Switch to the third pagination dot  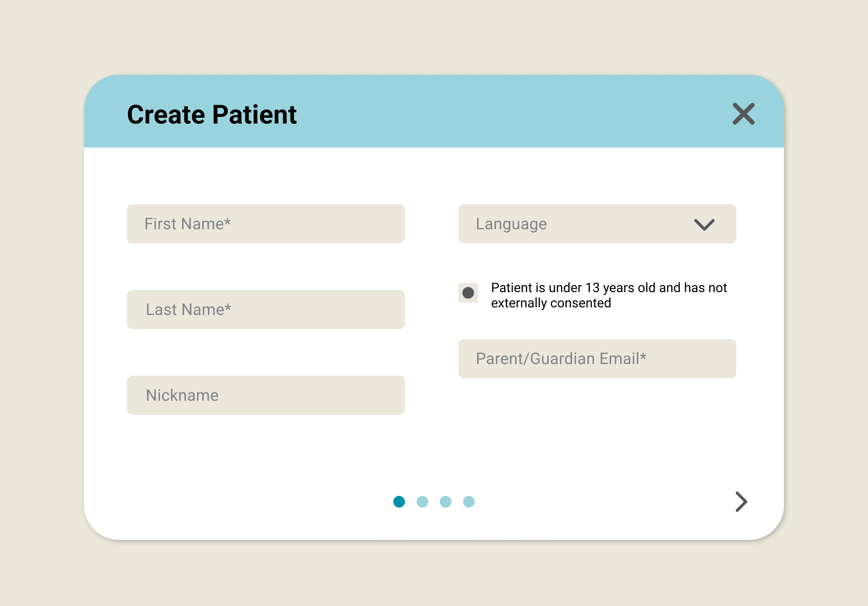click(x=445, y=502)
